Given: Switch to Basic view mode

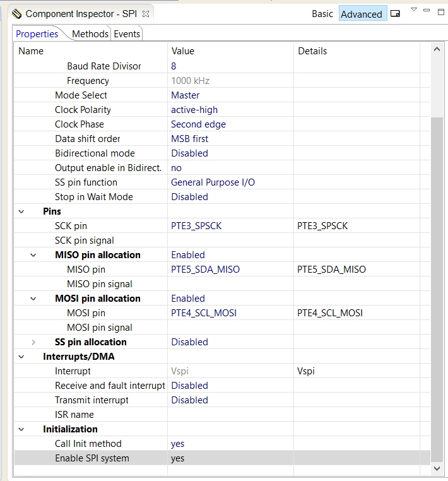Looking at the screenshot, I should (322, 14).
